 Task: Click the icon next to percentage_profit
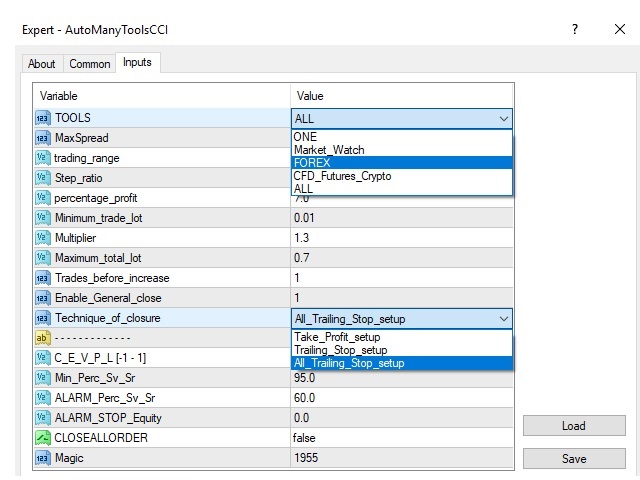click(43, 198)
